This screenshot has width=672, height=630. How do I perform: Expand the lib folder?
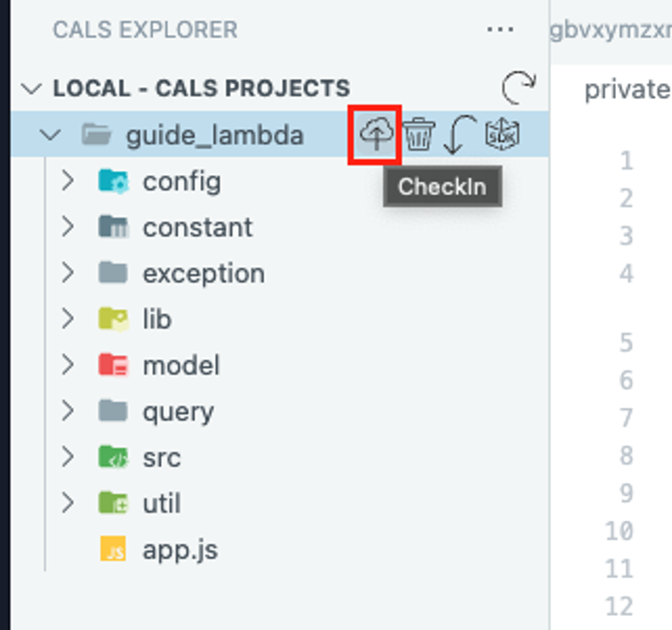point(67,318)
